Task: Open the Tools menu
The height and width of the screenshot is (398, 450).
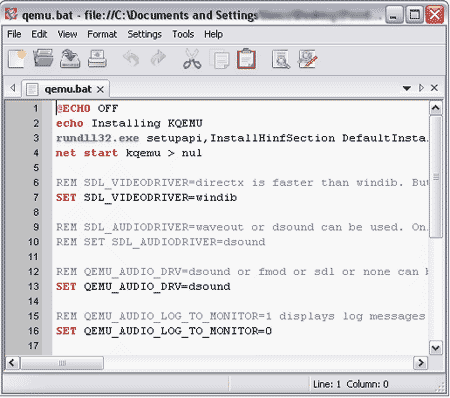Action: click(x=183, y=34)
